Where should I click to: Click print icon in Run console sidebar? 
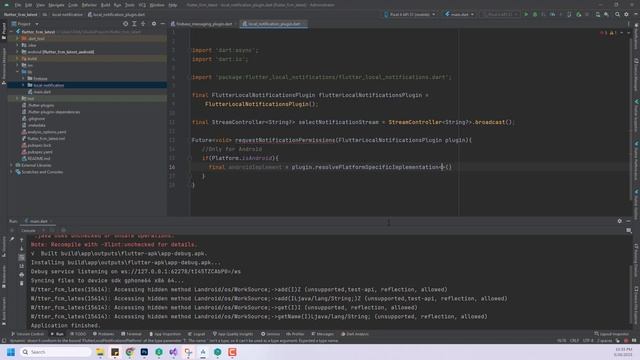click(x=22, y=275)
